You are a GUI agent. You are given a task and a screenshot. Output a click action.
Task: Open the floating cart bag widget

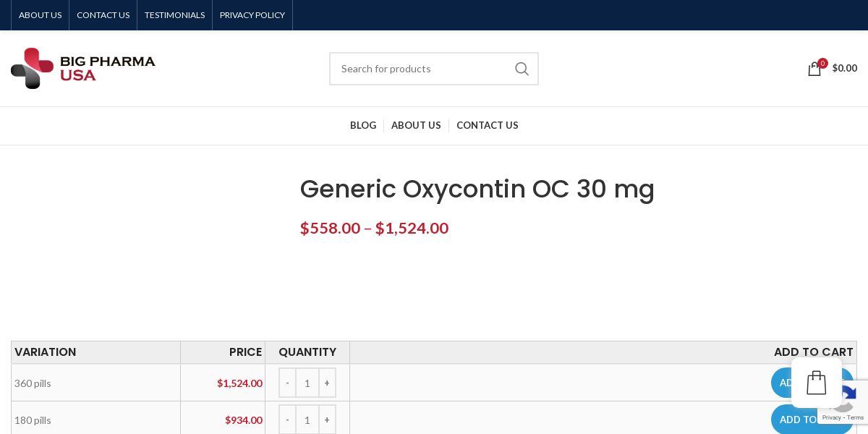pos(816,383)
